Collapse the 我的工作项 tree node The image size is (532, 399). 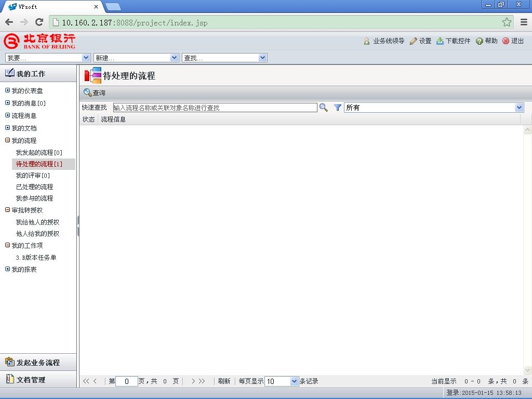[x=7, y=245]
